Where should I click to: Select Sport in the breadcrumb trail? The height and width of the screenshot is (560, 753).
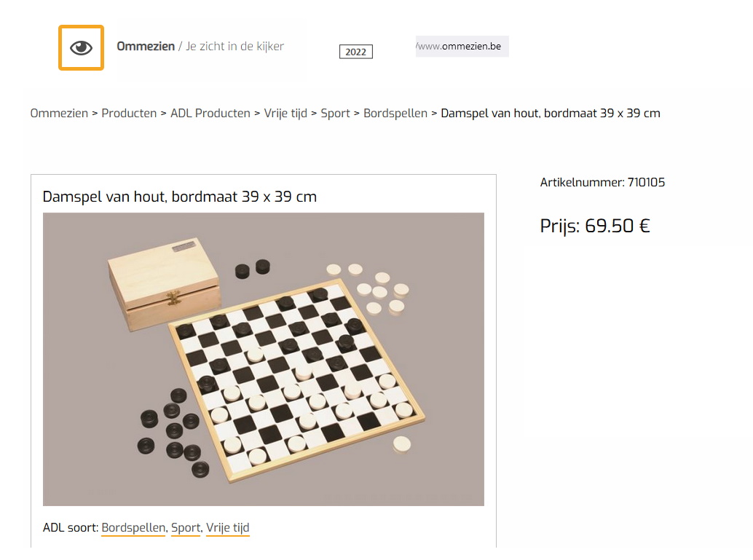[335, 114]
